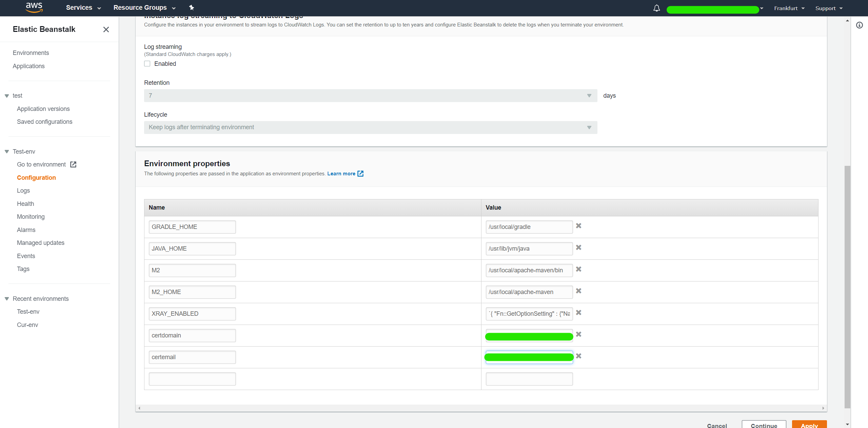Click the Cancel button
Screen dimensions: 868x428
click(x=717, y=426)
